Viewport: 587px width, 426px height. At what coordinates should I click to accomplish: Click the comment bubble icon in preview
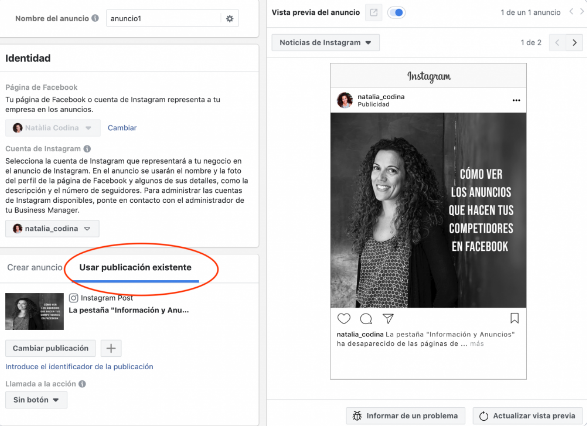pos(366,319)
